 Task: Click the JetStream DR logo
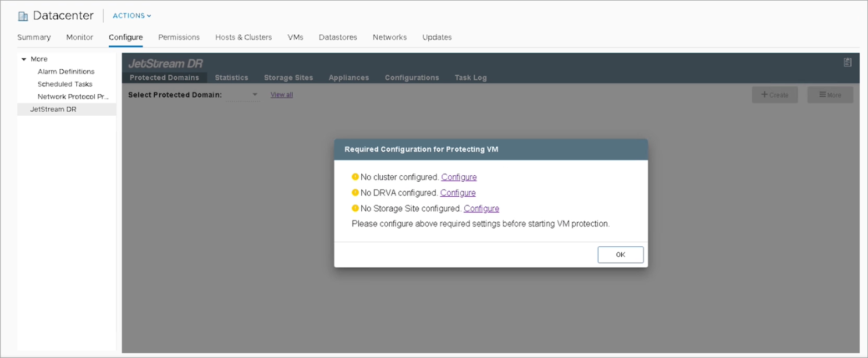[165, 63]
